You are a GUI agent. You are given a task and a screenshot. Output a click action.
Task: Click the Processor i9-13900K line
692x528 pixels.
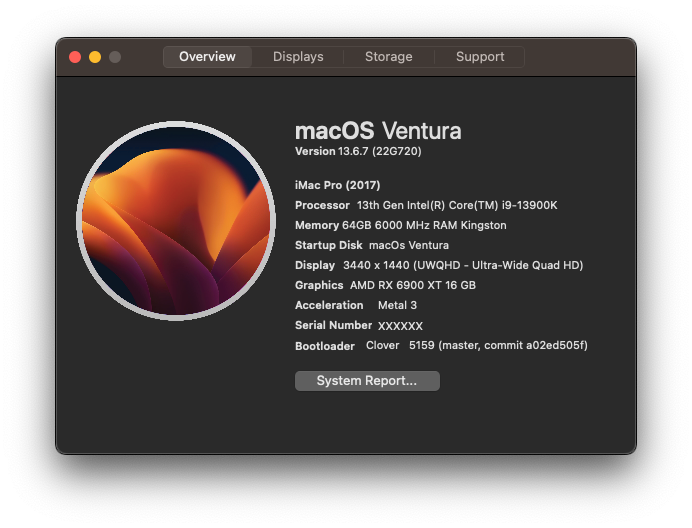coord(426,205)
